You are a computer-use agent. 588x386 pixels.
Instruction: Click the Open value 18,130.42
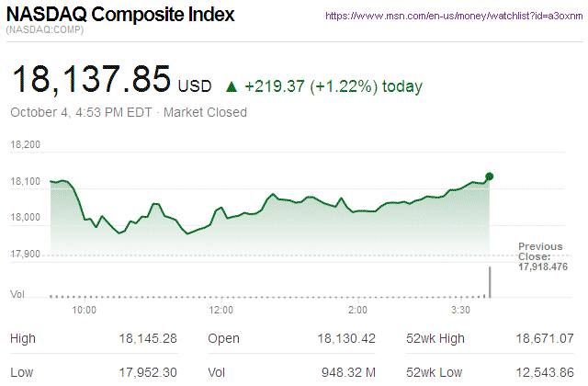[345, 338]
